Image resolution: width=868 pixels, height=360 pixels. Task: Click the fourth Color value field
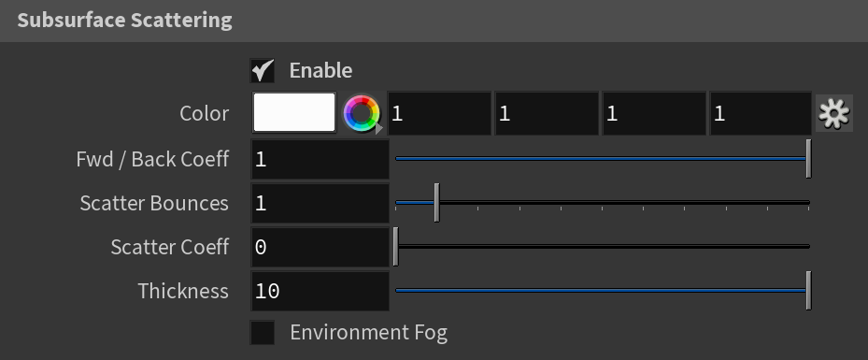761,113
